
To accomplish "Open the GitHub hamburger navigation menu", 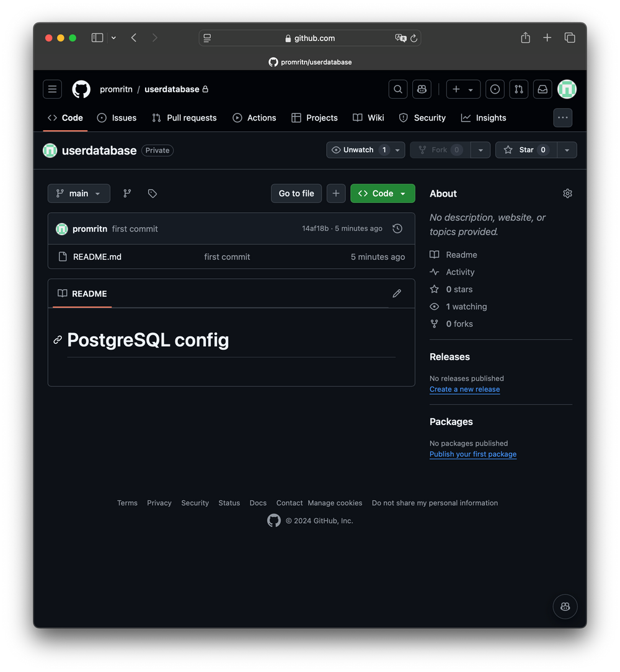I will tap(52, 89).
